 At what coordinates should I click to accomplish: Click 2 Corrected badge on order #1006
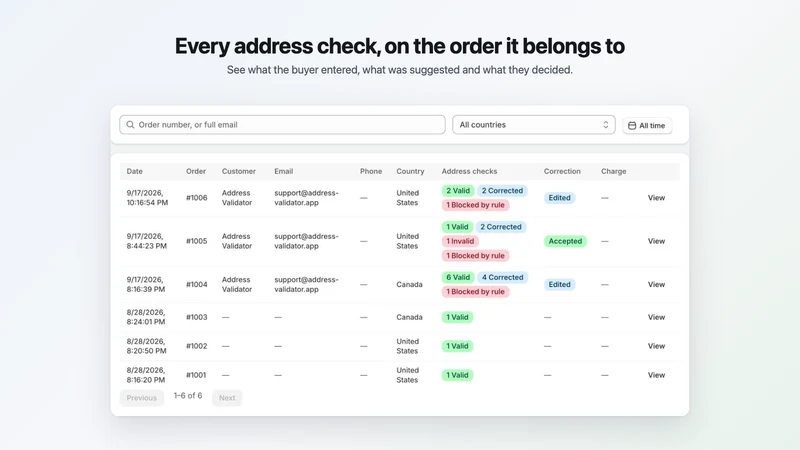(502, 191)
